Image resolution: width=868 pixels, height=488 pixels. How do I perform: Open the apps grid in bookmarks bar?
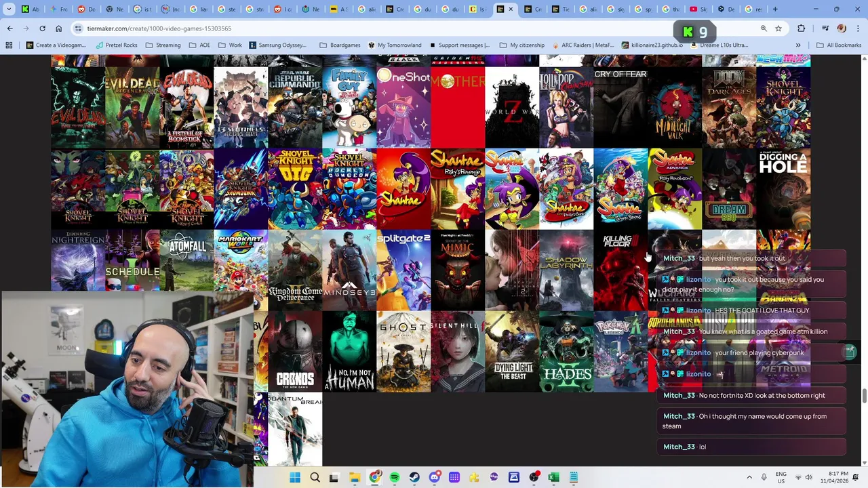coord(9,45)
